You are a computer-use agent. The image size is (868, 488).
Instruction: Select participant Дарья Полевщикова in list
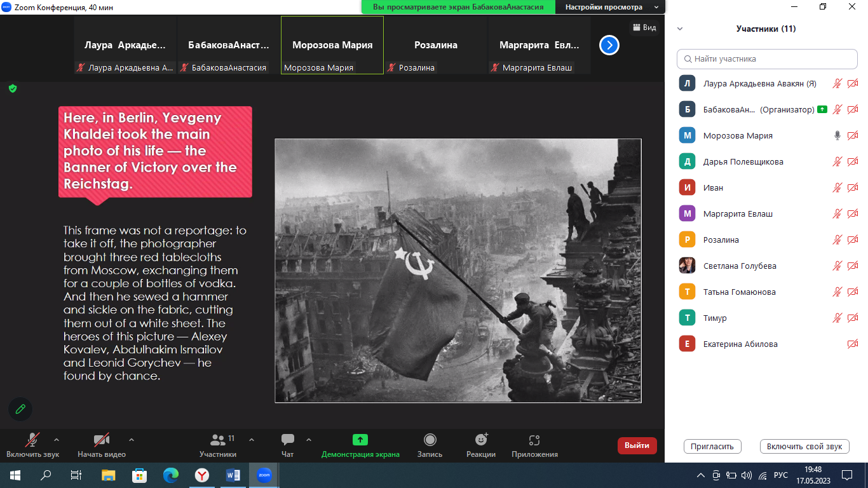(x=767, y=161)
